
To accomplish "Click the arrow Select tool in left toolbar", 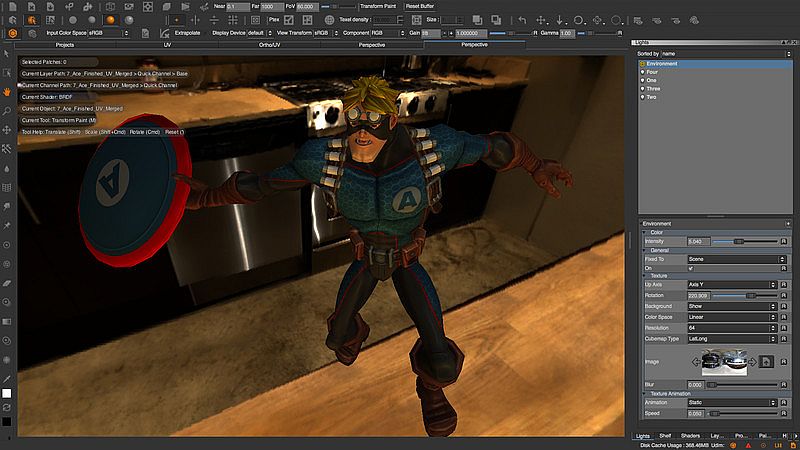I will point(7,53).
